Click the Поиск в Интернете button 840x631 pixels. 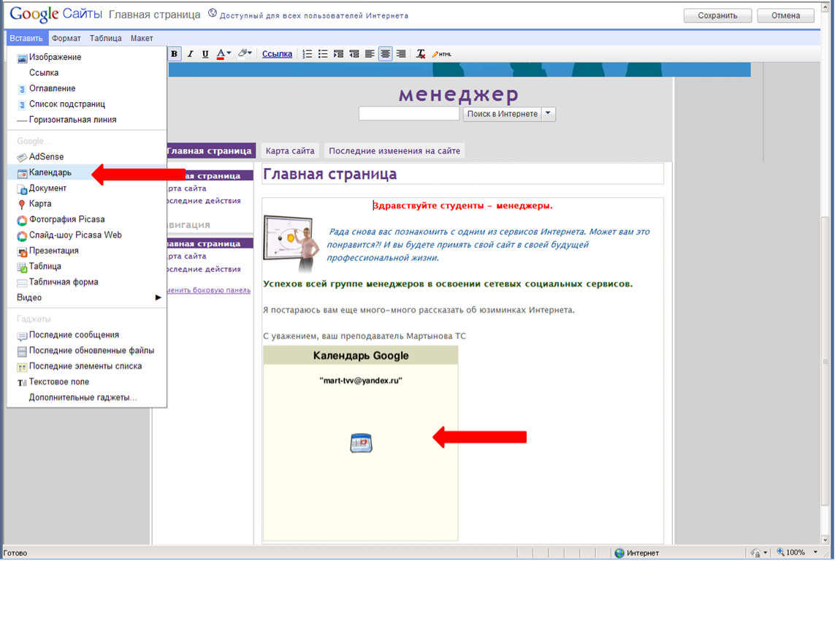(503, 113)
